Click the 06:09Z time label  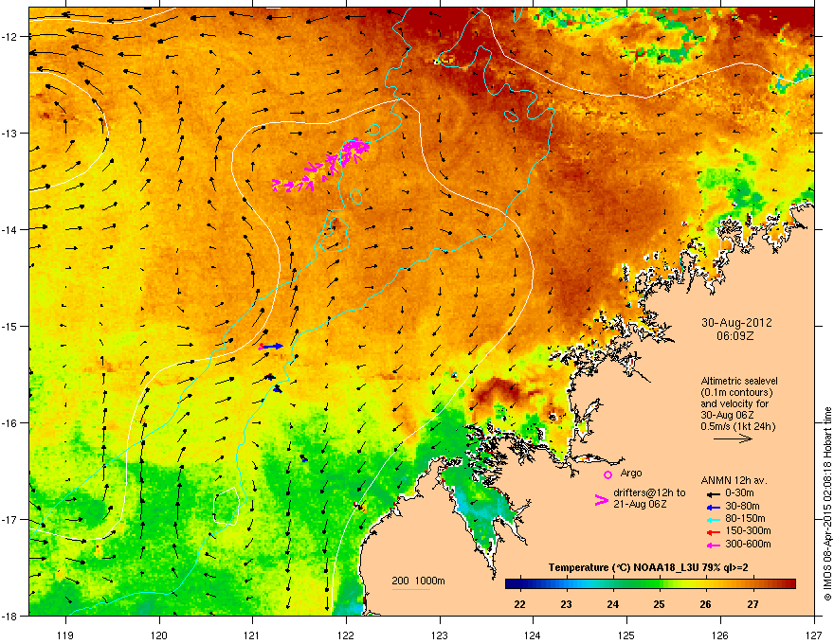click(735, 336)
